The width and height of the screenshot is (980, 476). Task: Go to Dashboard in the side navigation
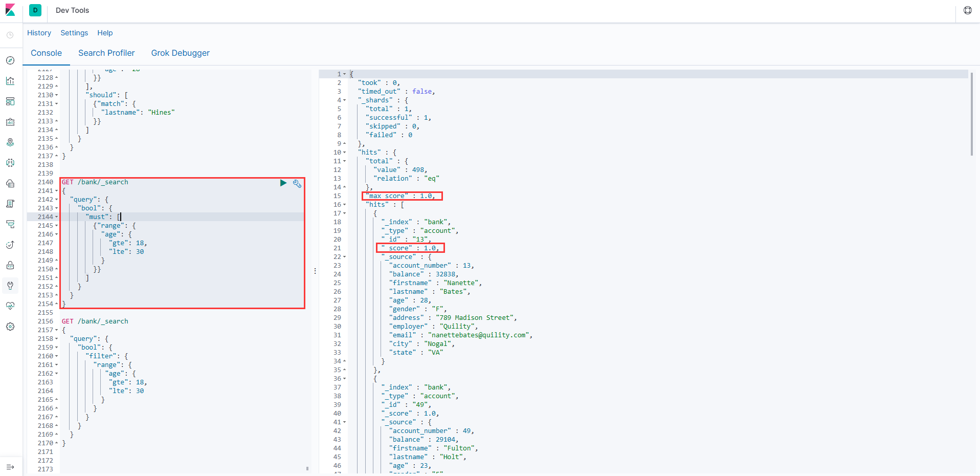[10, 101]
